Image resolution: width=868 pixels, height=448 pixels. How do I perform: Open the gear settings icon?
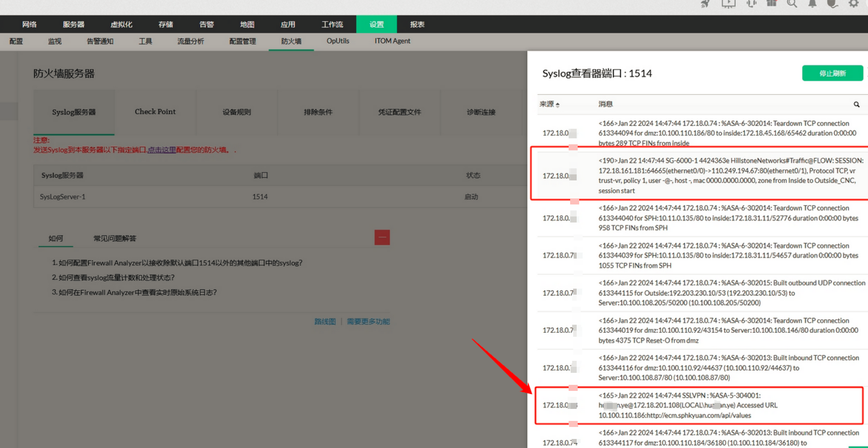(x=853, y=4)
